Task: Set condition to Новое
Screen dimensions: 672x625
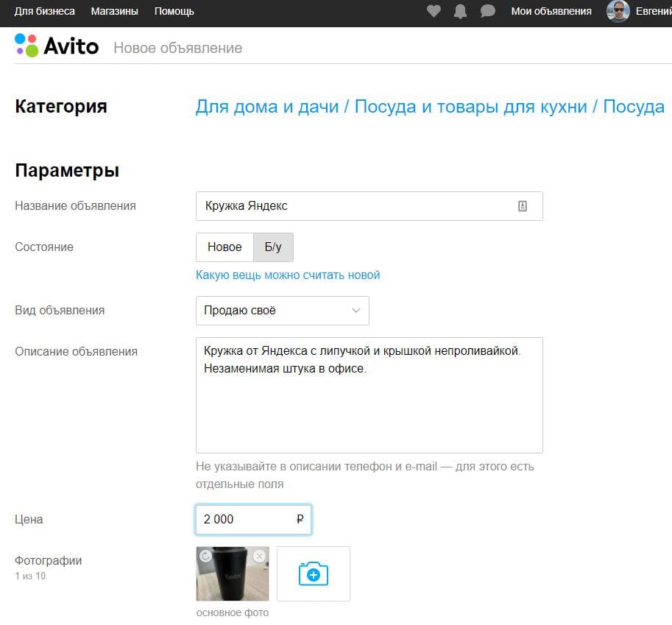Action: (x=224, y=247)
